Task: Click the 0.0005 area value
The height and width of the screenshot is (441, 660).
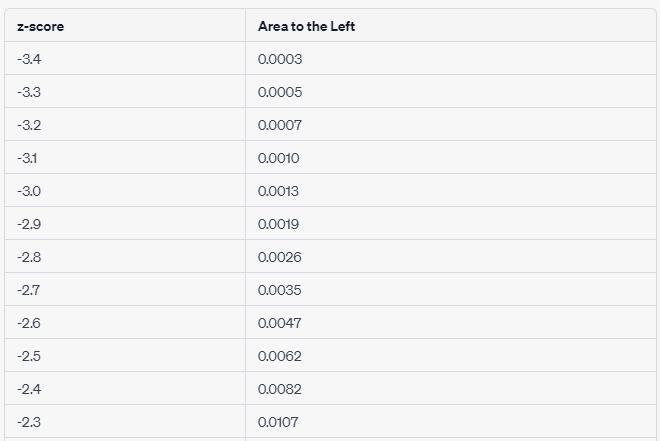Action: [280, 92]
